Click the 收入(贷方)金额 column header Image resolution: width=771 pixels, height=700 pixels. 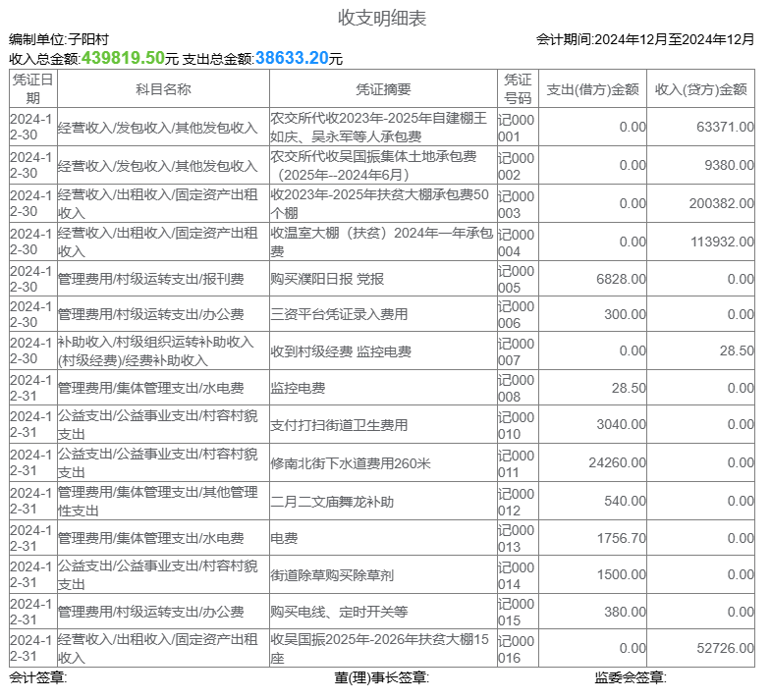pyautogui.click(x=701, y=89)
